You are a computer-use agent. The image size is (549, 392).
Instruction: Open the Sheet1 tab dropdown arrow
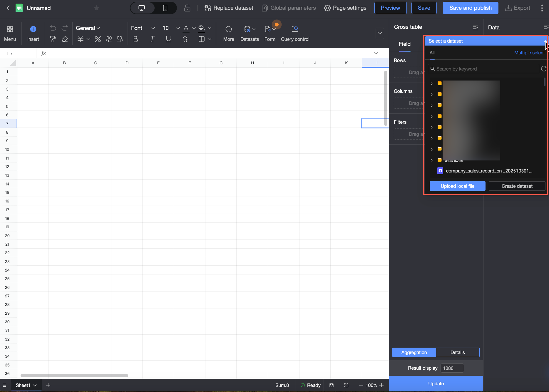click(35, 385)
